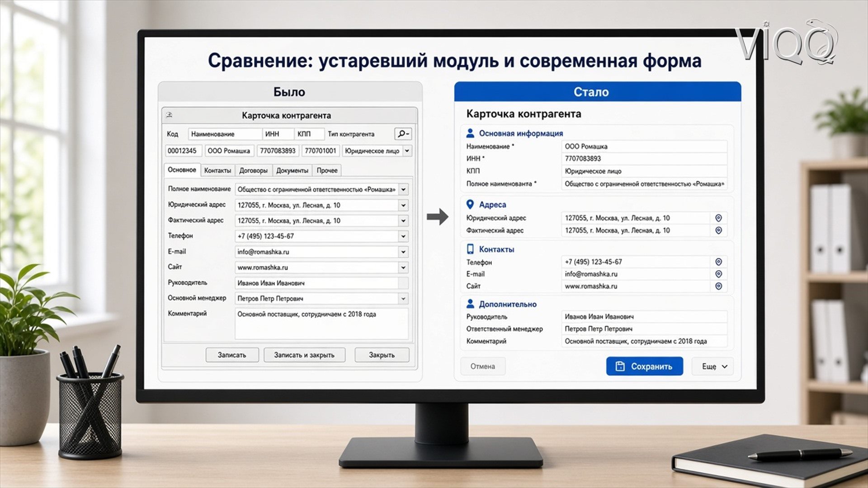868x488 pixels.
Task: Click the location pin icon beside Адреса heading
Action: [x=470, y=204]
